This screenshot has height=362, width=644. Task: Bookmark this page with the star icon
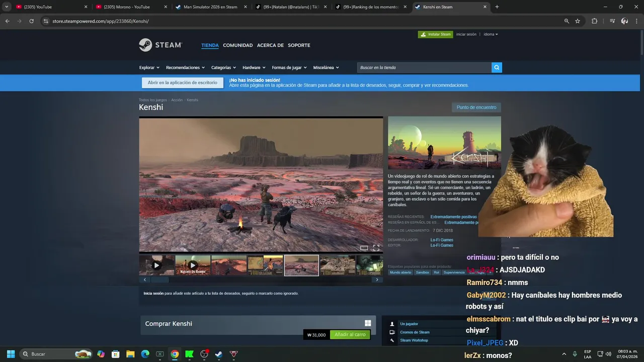pyautogui.click(x=578, y=21)
